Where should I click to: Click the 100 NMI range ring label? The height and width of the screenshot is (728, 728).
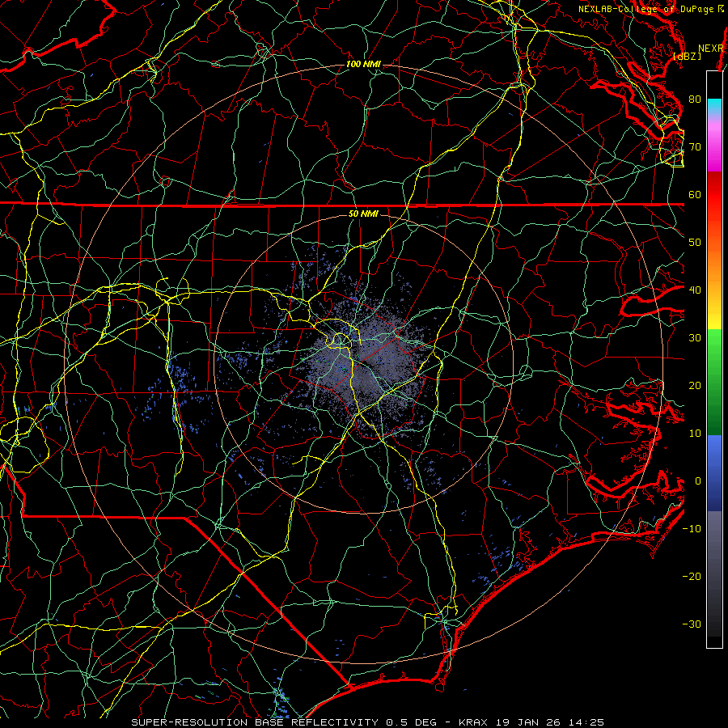click(x=363, y=64)
